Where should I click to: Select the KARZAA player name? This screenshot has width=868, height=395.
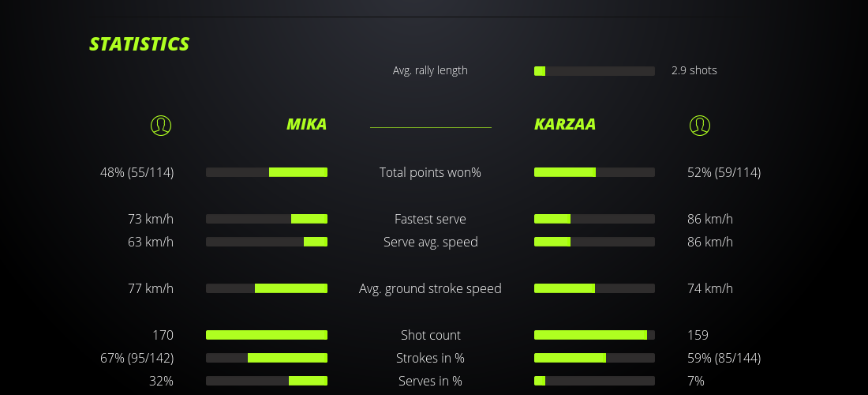[565, 124]
